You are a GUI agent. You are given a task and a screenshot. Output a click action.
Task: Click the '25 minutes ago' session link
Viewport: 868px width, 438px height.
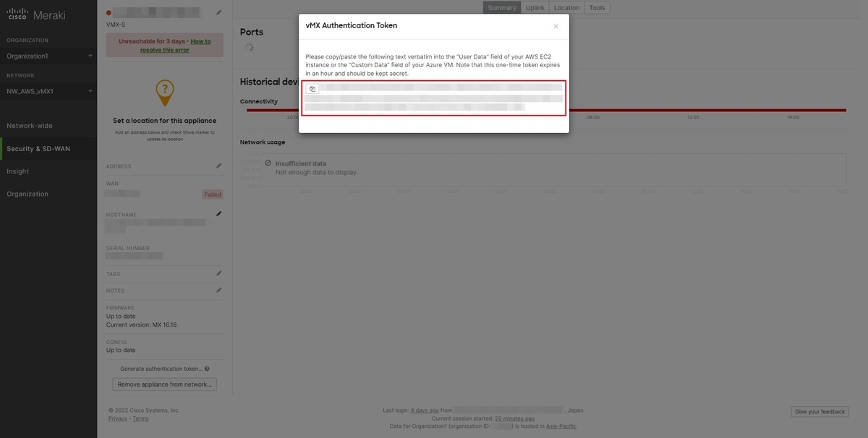coord(515,418)
